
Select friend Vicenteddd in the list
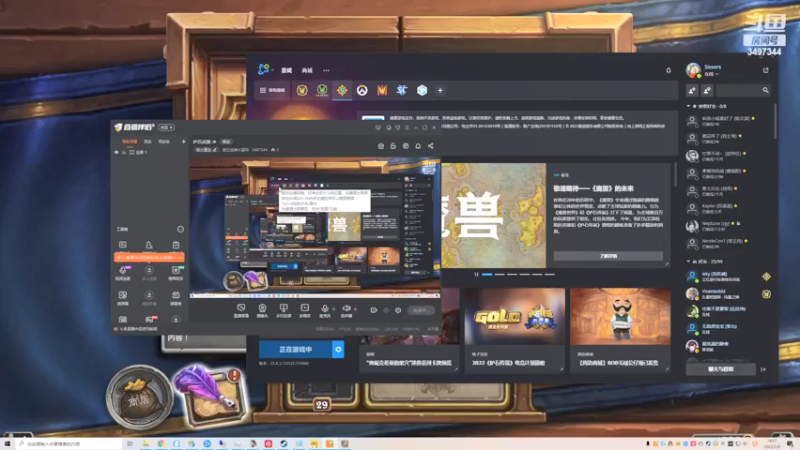click(x=728, y=294)
